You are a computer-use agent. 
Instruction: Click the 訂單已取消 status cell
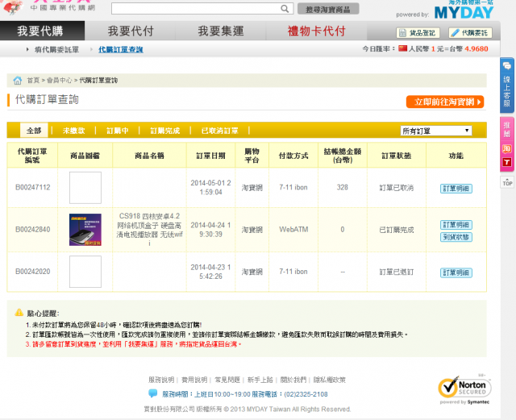click(x=397, y=188)
